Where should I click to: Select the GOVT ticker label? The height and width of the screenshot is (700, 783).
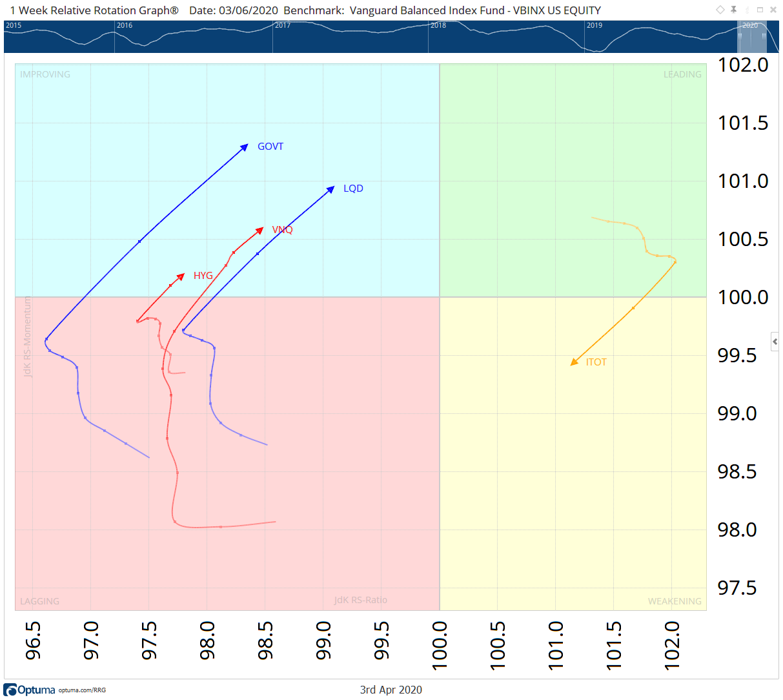pos(270,147)
